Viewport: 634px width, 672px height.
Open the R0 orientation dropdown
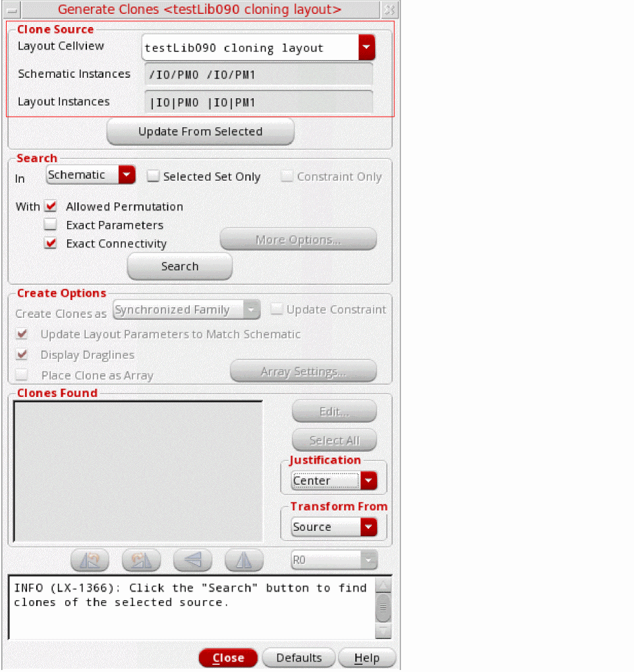334,560
